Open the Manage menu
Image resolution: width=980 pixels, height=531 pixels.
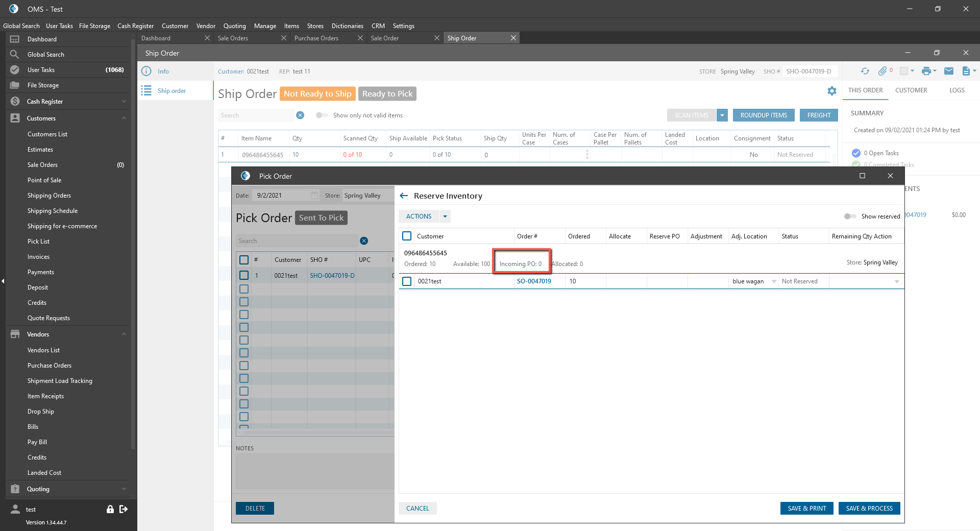pyautogui.click(x=265, y=26)
